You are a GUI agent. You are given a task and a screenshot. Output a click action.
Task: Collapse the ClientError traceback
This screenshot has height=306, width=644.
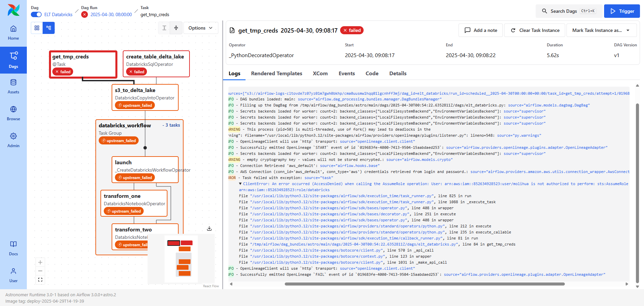coord(240,184)
